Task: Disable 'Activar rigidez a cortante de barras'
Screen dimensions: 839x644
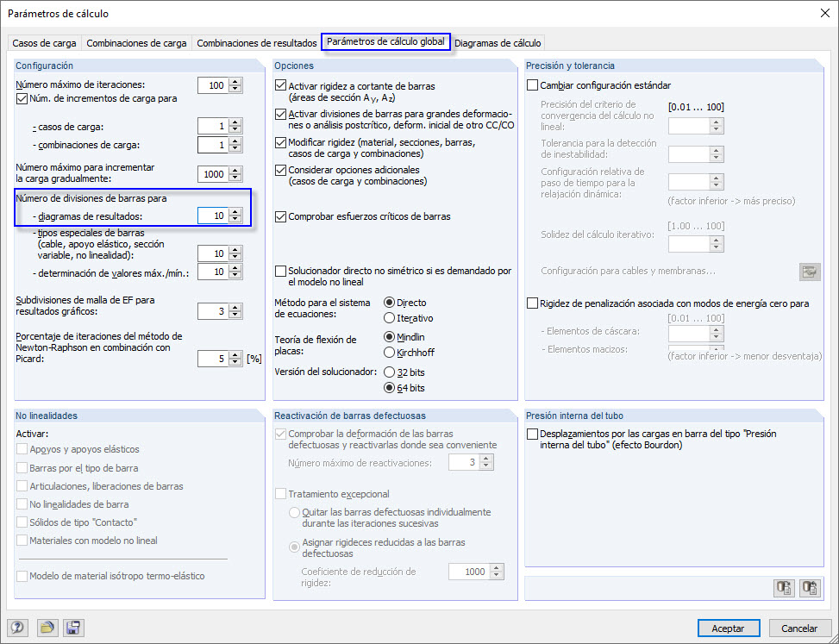Action: click(x=279, y=85)
